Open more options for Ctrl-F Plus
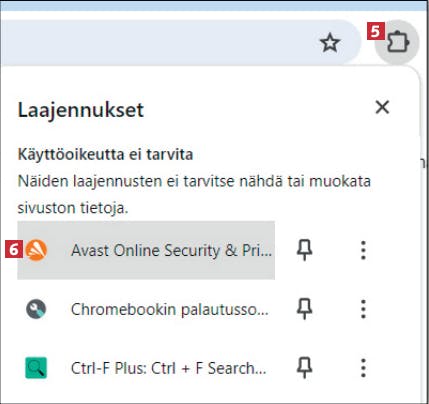 point(363,368)
